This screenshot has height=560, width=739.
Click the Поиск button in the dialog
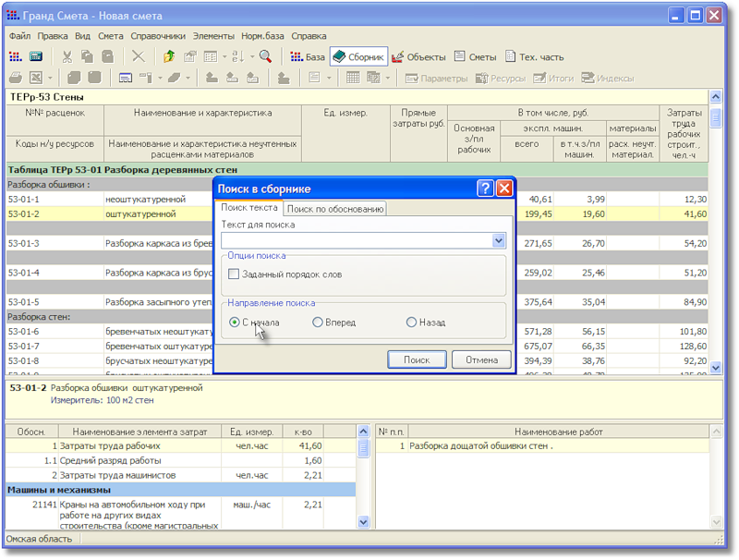[x=417, y=359]
